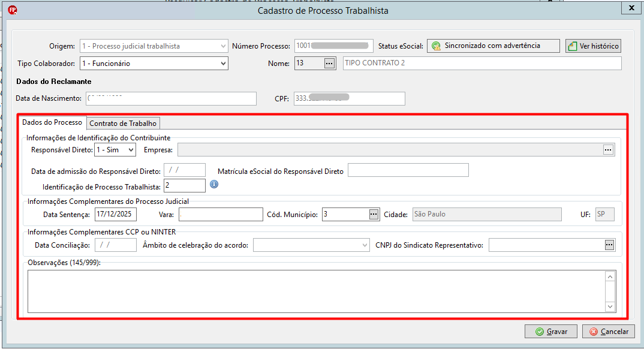The width and height of the screenshot is (644, 349).
Task: Expand the Responsável Direto dropdown
Action: tap(131, 150)
